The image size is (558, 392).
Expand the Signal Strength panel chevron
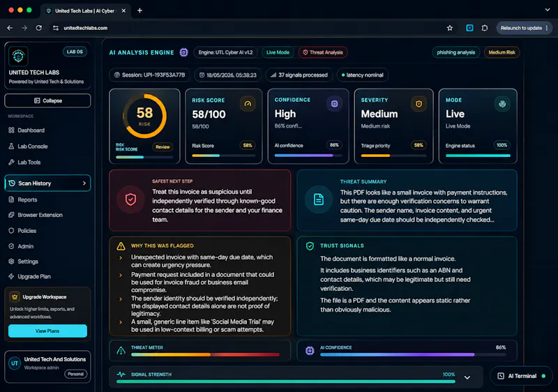click(467, 377)
